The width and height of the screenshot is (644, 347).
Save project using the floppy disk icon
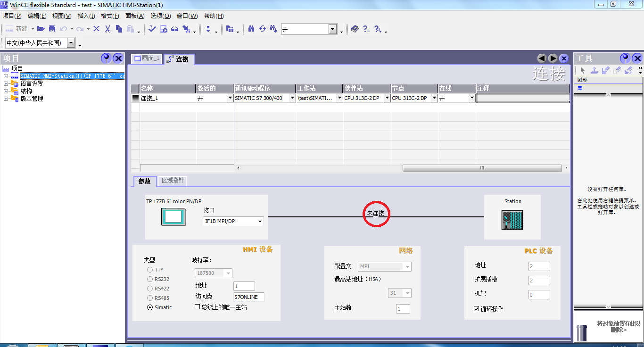52,29
